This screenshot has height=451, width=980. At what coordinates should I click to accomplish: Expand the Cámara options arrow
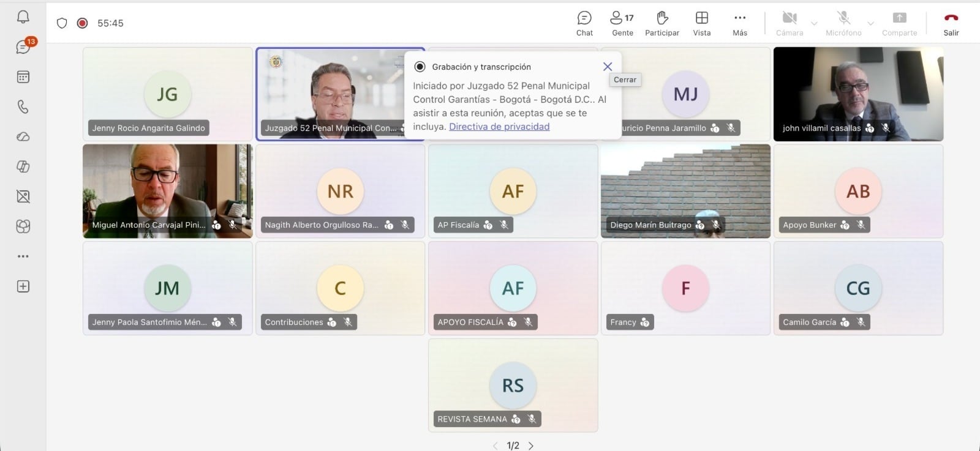point(814,24)
